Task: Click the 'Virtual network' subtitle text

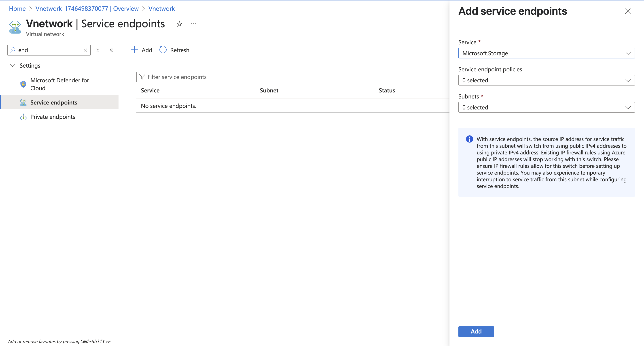Action: click(x=45, y=34)
